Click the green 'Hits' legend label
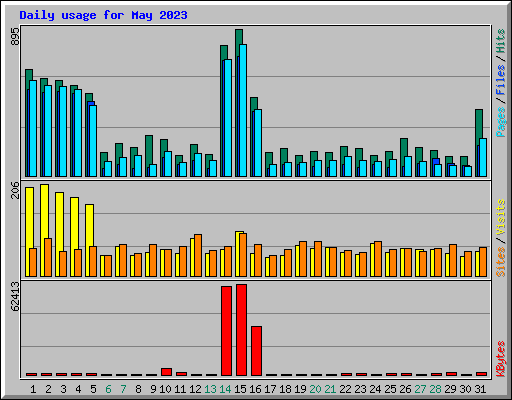Screen dimensions: 512x400 pos(500,41)
